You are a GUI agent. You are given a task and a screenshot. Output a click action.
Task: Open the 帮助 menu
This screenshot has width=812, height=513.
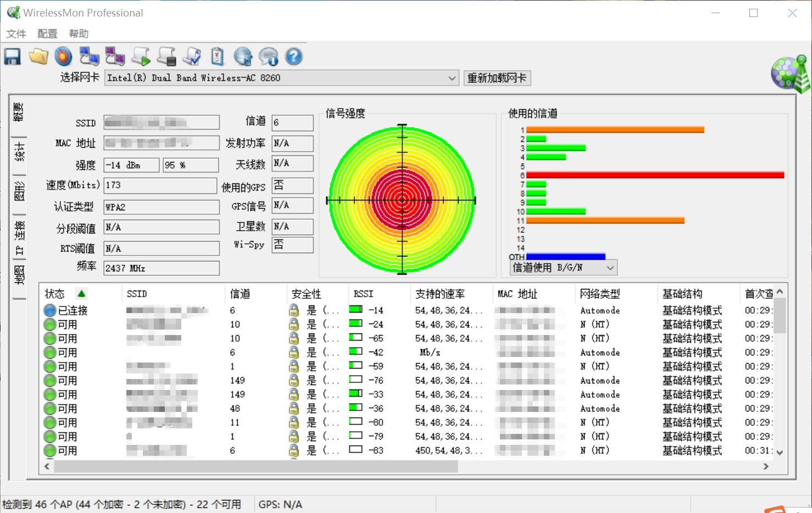pyautogui.click(x=79, y=34)
